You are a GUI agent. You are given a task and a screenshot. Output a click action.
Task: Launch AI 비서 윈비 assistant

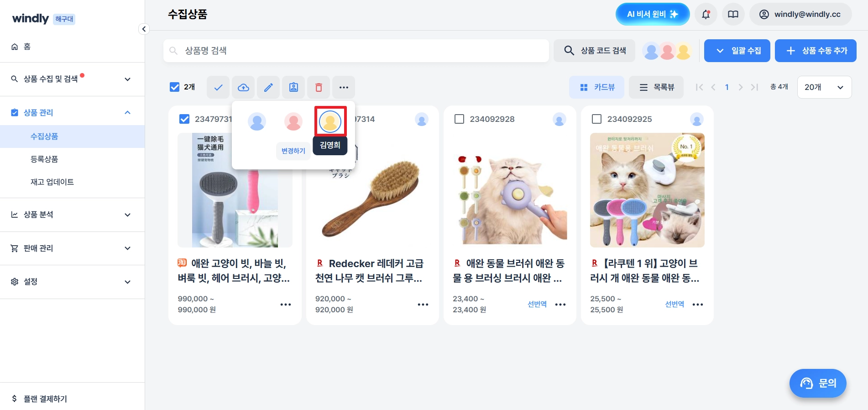[x=653, y=14]
